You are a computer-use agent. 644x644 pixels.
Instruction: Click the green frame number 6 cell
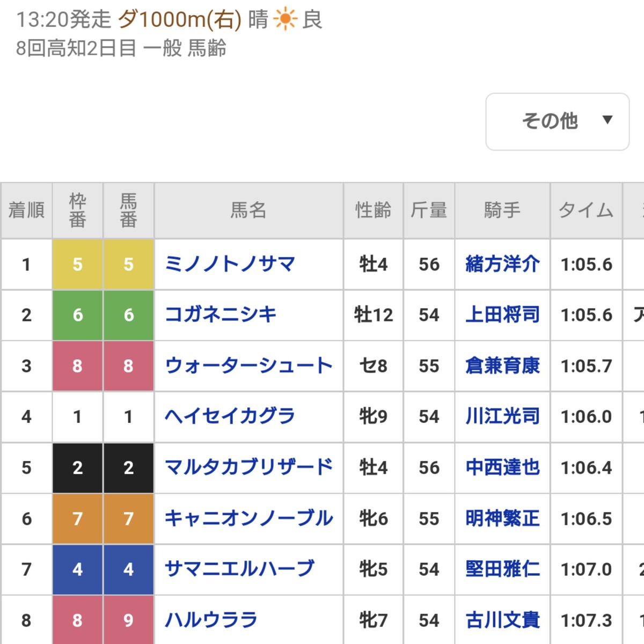(x=77, y=314)
